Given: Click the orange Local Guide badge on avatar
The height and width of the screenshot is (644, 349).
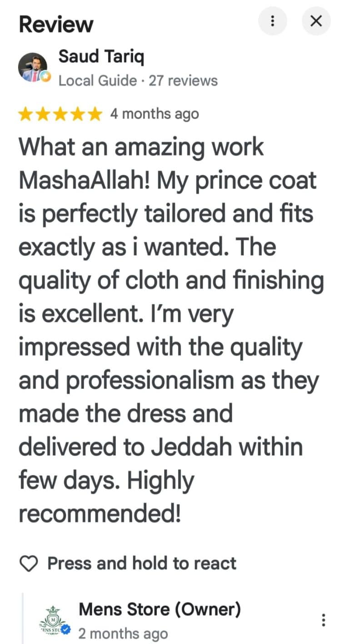Looking at the screenshot, I should 45,78.
